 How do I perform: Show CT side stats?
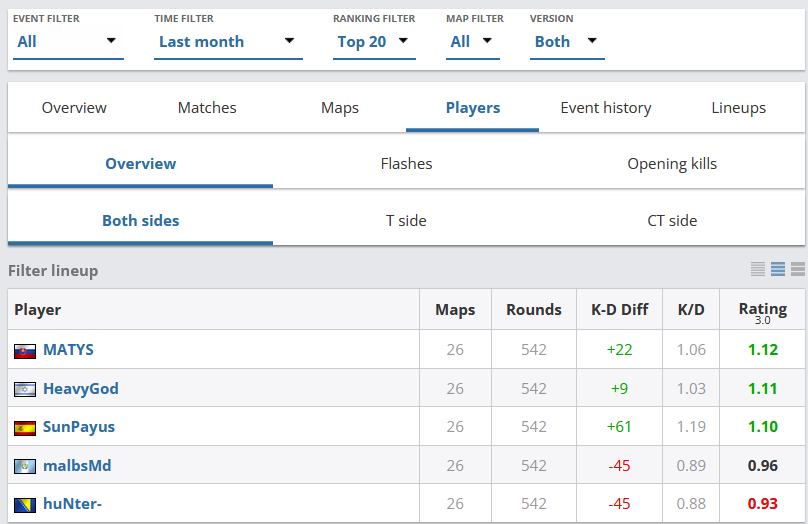click(672, 221)
